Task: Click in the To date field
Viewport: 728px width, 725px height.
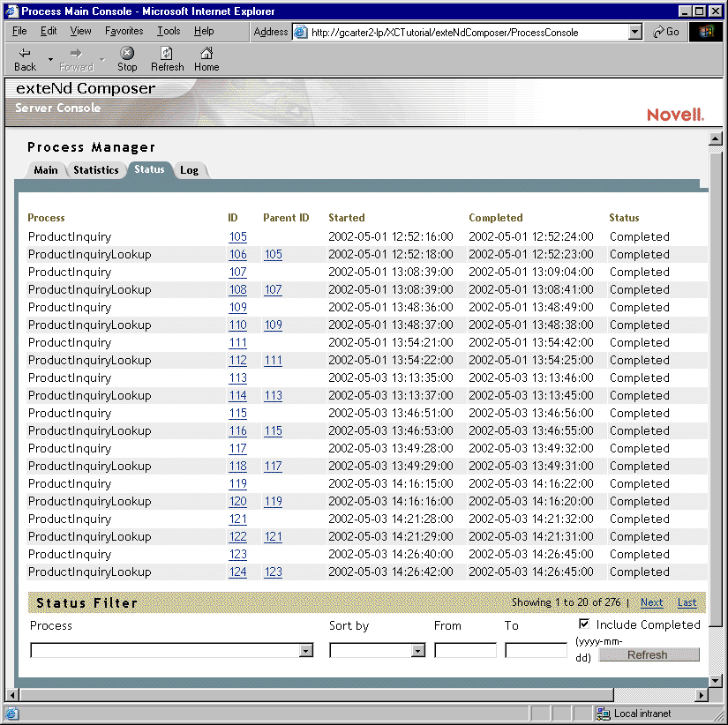Action: [536, 650]
